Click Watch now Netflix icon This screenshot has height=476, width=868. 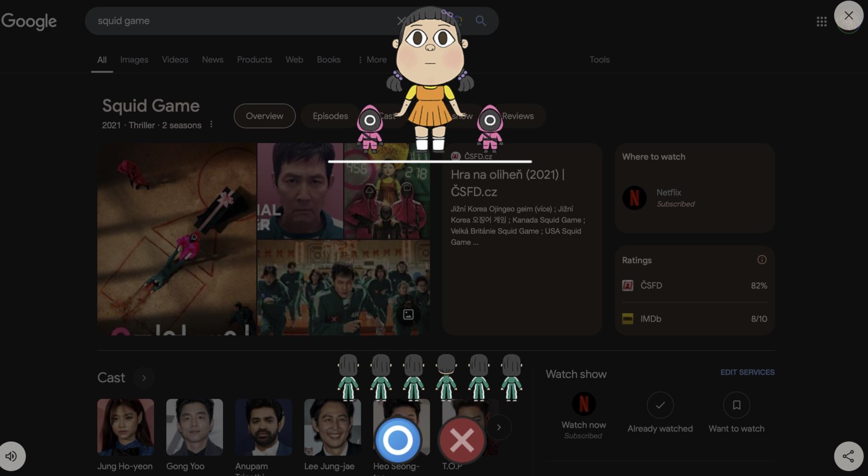coord(584,404)
